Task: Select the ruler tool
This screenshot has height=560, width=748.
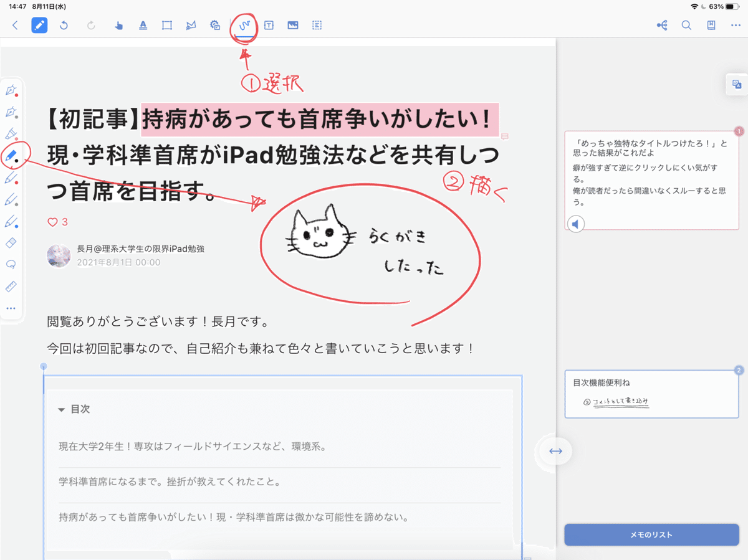Action: (x=11, y=287)
